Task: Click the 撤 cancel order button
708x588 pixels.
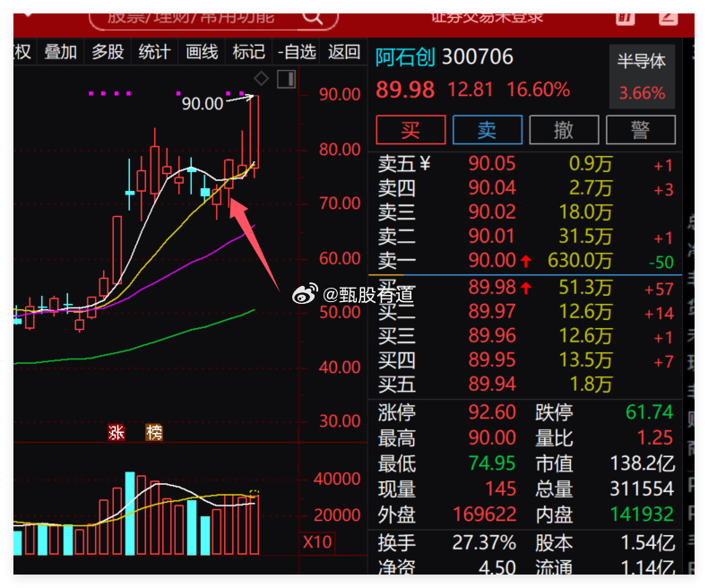Action: coord(564,130)
